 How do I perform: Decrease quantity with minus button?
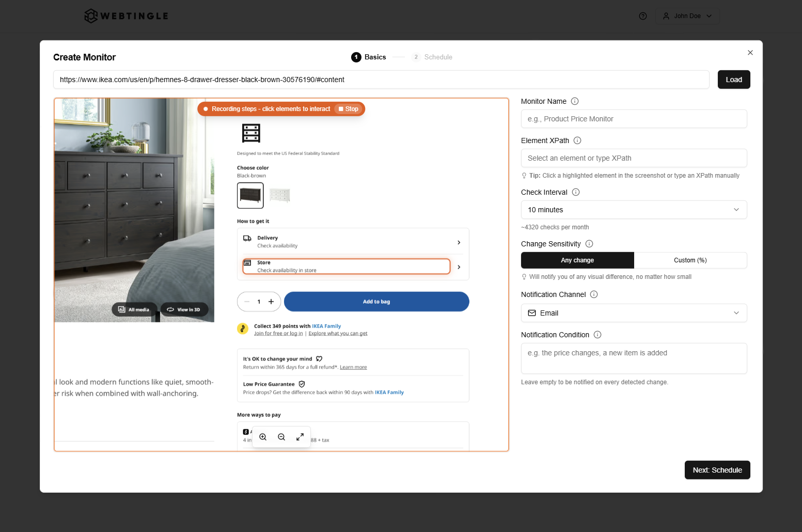tap(247, 302)
